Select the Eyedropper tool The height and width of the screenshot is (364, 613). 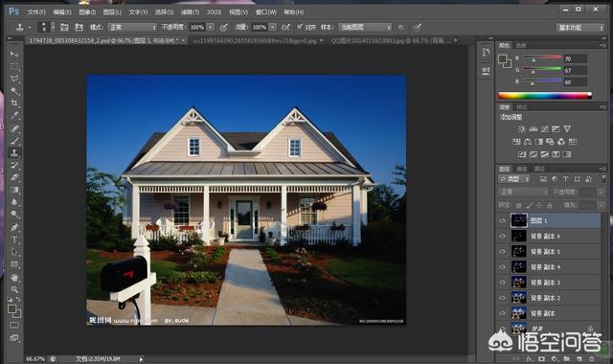pyautogui.click(x=14, y=115)
